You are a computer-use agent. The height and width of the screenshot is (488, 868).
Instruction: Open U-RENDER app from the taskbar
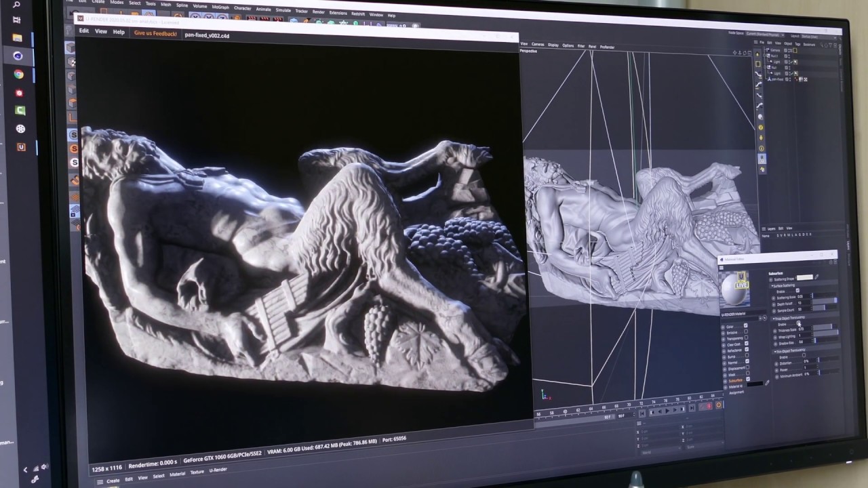tap(21, 146)
